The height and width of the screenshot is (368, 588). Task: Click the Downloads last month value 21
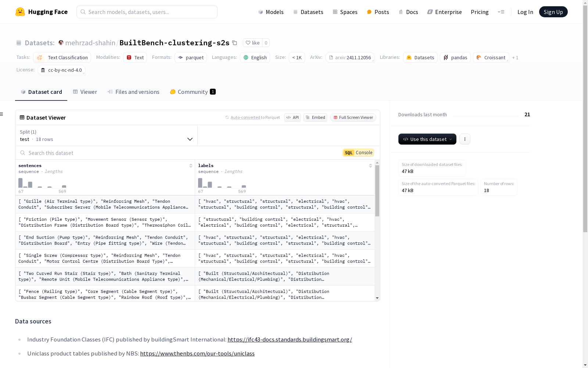click(x=527, y=114)
